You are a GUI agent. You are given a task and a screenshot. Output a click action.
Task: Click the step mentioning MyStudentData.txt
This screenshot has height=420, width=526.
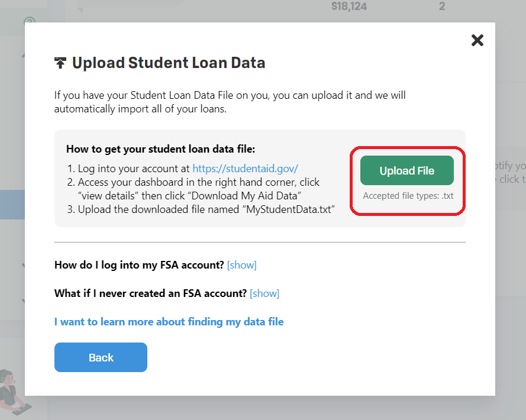201,209
